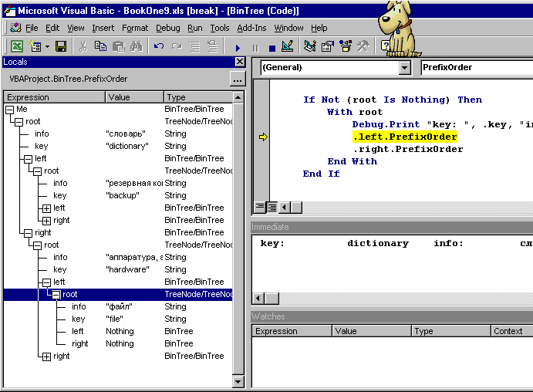
Task: Click the Reset stop button
Action: point(272,49)
